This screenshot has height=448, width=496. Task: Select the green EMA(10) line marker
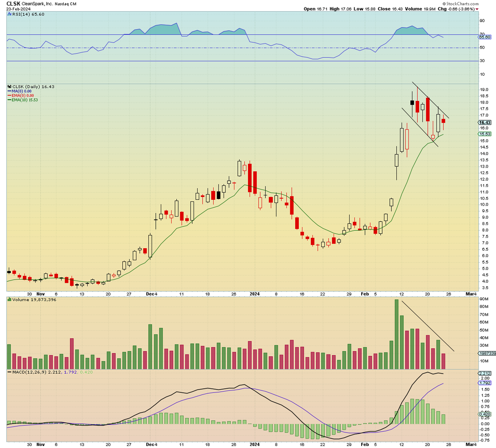click(x=9, y=99)
